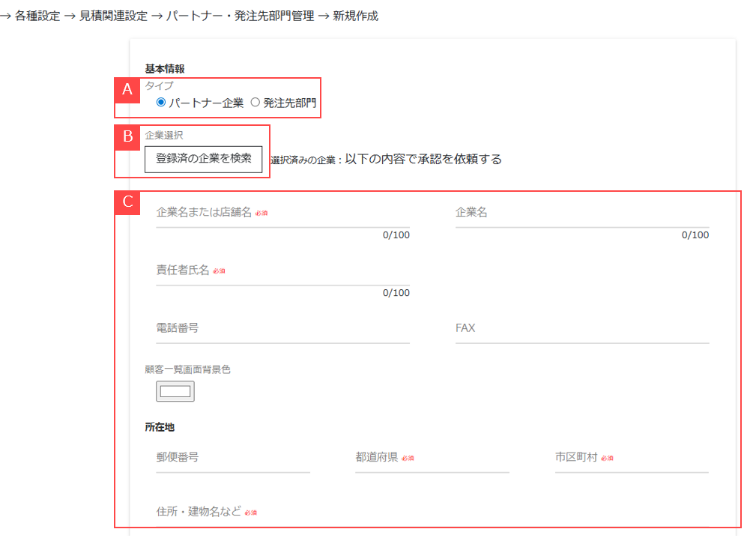Select the 発注先部門 radio button
756x547 pixels.
coord(255,103)
